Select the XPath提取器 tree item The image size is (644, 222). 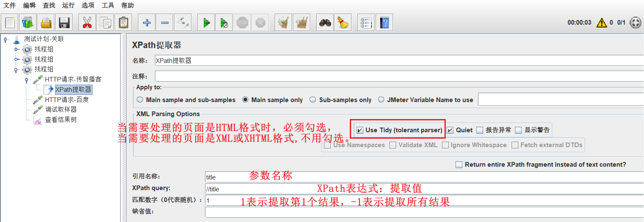[73, 90]
